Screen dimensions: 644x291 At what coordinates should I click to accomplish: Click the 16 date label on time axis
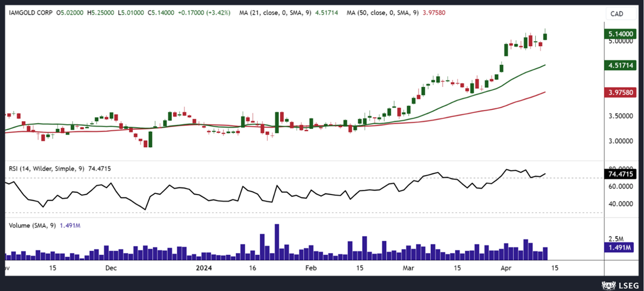253,268
